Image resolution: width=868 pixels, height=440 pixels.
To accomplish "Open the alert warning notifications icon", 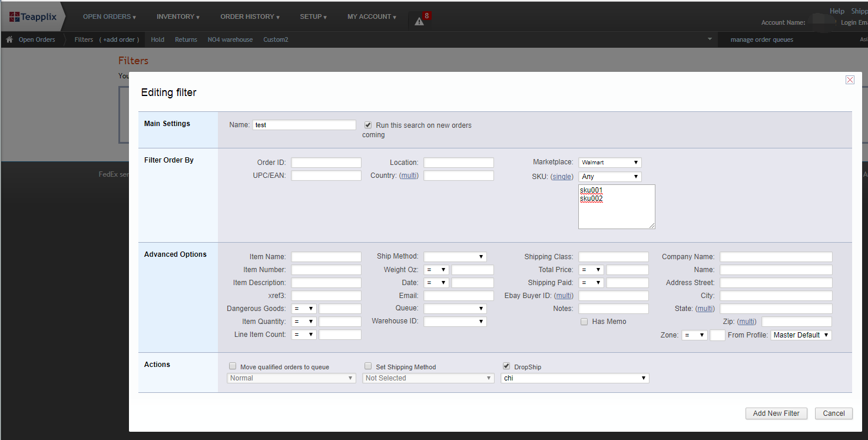I will [419, 21].
